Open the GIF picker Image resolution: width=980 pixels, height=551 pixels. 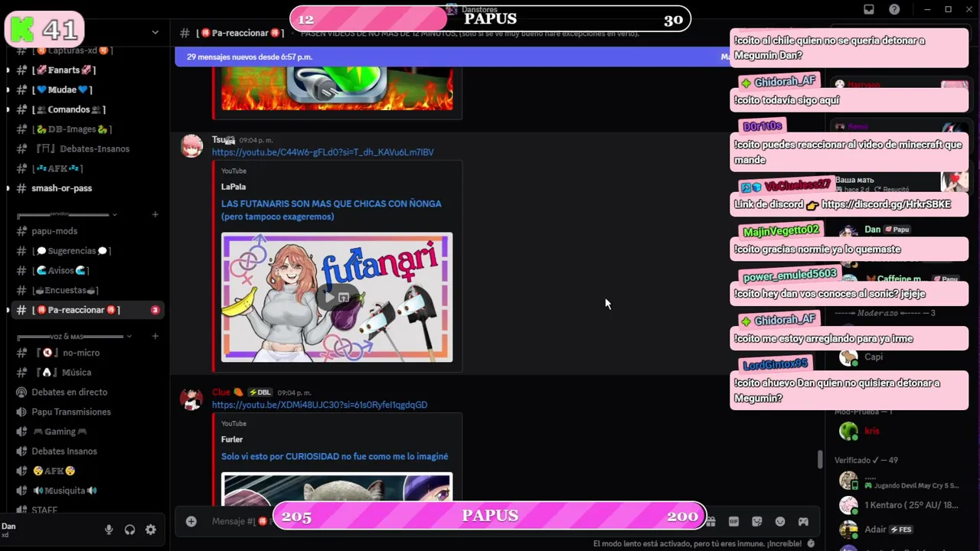733,521
